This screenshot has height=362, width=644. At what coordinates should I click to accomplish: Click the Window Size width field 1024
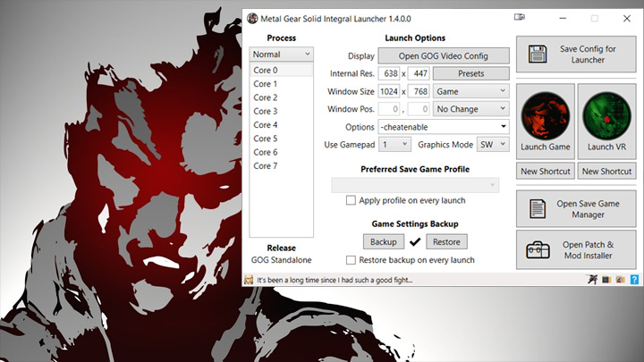click(x=389, y=91)
